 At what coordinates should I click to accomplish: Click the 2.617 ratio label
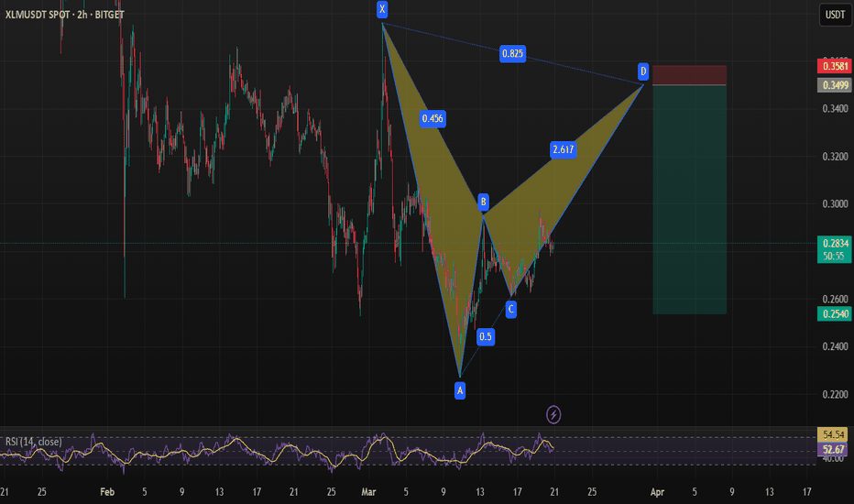click(563, 150)
